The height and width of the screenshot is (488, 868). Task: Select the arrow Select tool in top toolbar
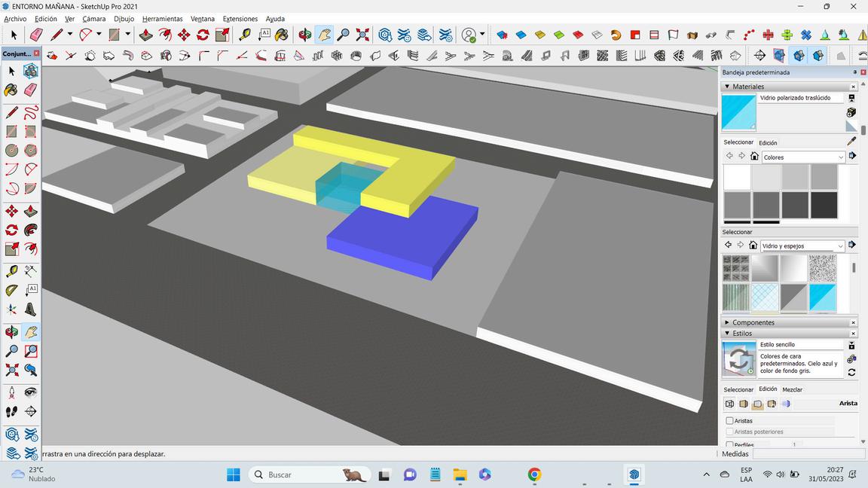(14, 35)
